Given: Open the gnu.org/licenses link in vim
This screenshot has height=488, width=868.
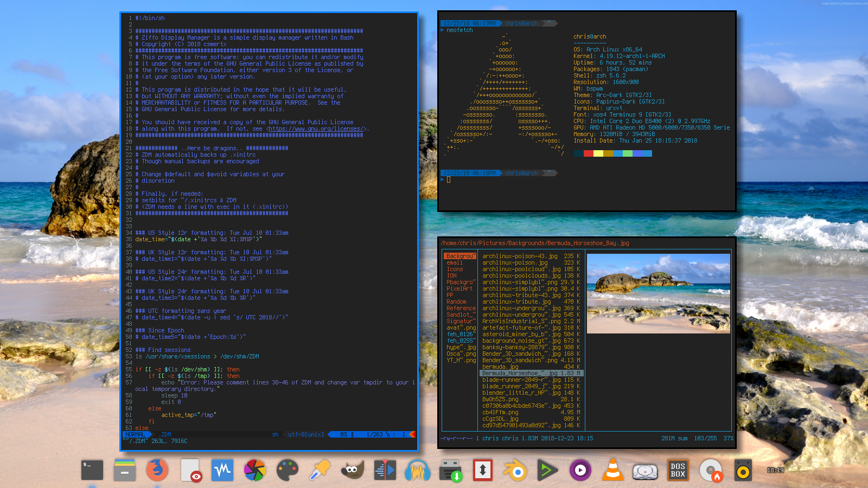Looking at the screenshot, I should tap(315, 129).
